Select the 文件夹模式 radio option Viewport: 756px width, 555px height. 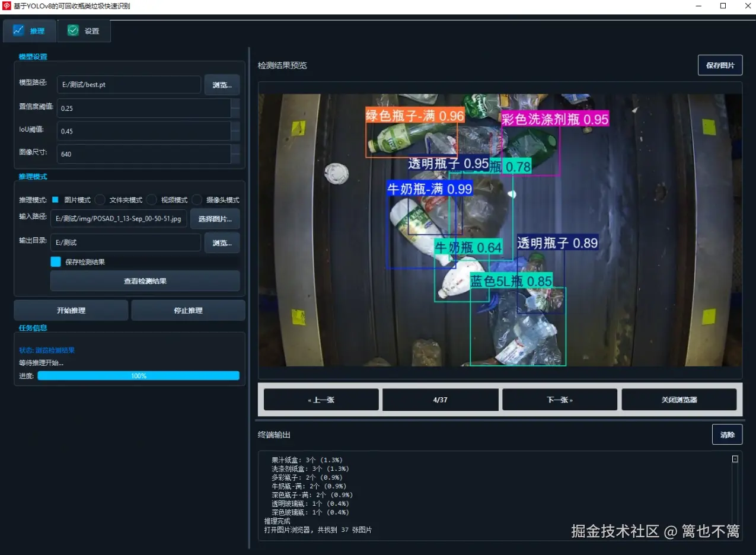tap(119, 200)
